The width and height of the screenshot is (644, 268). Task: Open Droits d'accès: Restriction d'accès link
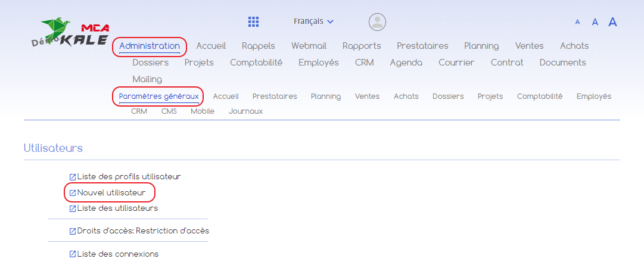tap(143, 231)
